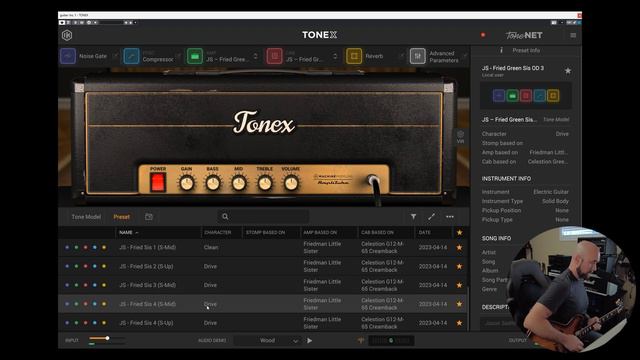Click the TREBLE knob on the amp
This screenshot has height=360, width=640.
265,183
